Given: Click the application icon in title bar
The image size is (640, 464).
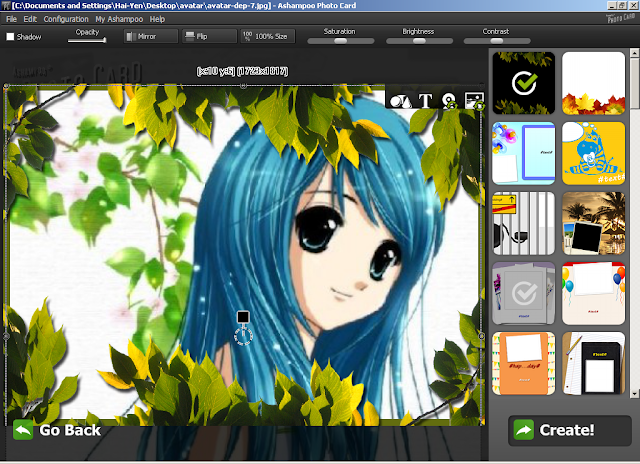Looking at the screenshot, I should click(x=5, y=5).
